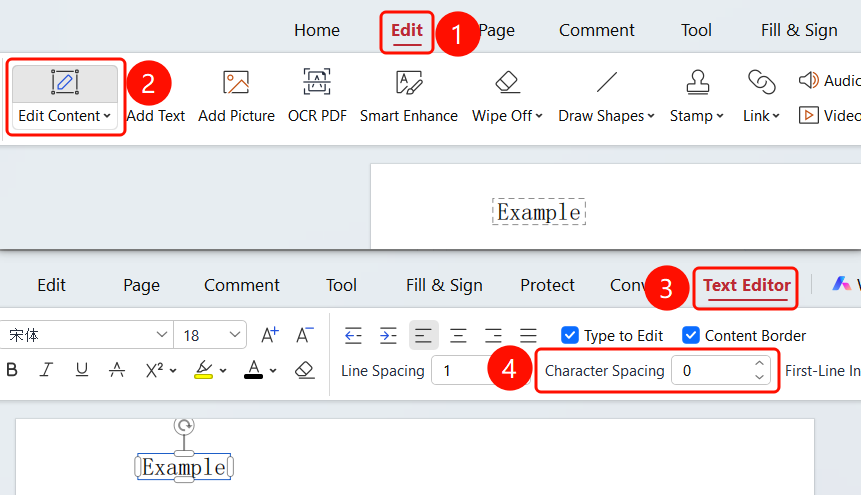Screen dimensions: 861x495
Task: Click the Add Text button
Action: [156, 116]
